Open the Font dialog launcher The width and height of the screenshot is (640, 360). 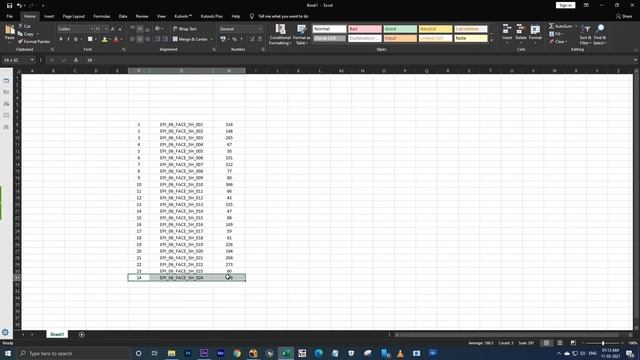[124, 49]
